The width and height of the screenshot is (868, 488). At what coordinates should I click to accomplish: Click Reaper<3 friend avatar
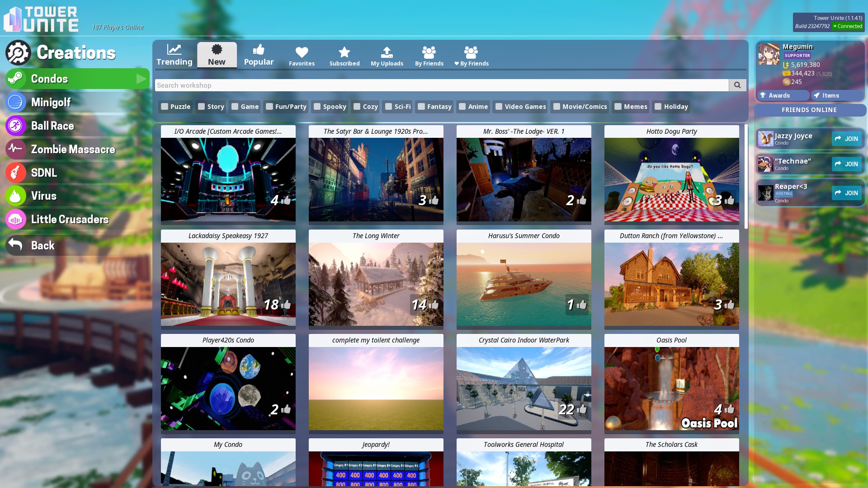click(765, 193)
